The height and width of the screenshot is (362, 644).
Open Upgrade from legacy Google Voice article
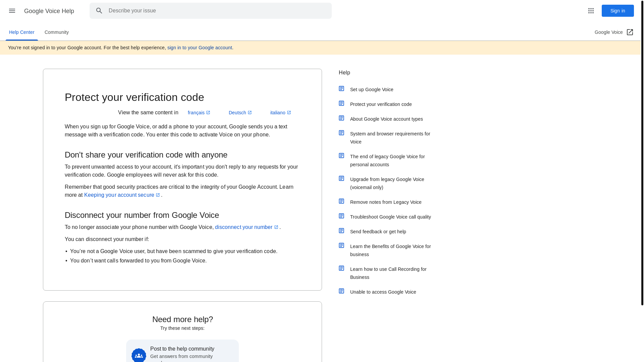(x=387, y=183)
